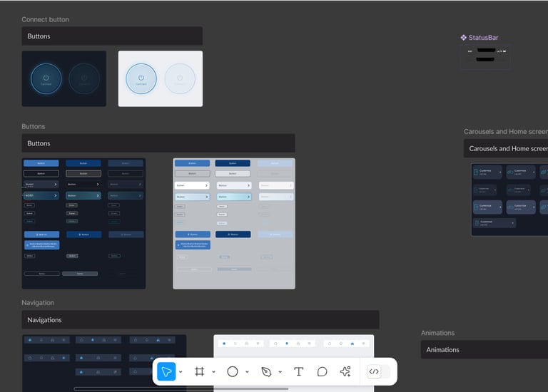Expand the Pen tool options chevron
This screenshot has width=548, height=392.
pos(280,372)
